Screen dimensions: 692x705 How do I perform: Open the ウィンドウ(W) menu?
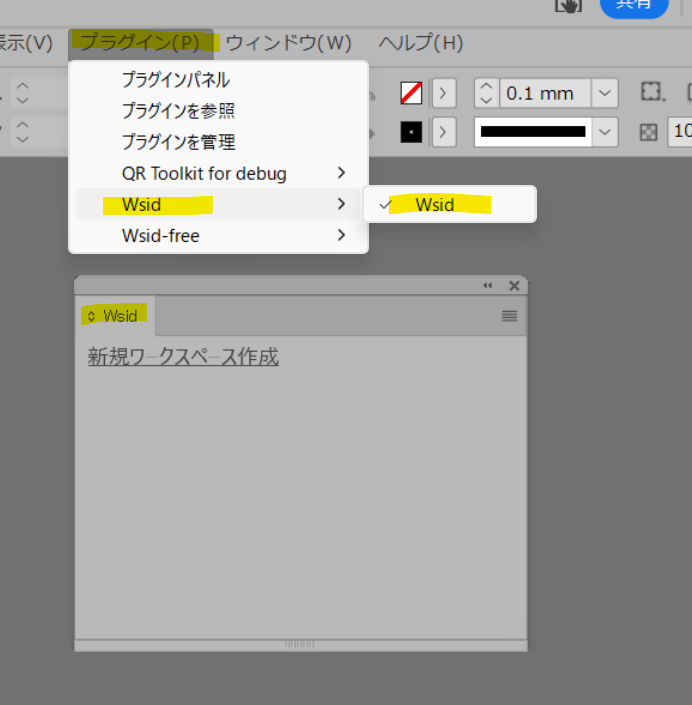(288, 43)
